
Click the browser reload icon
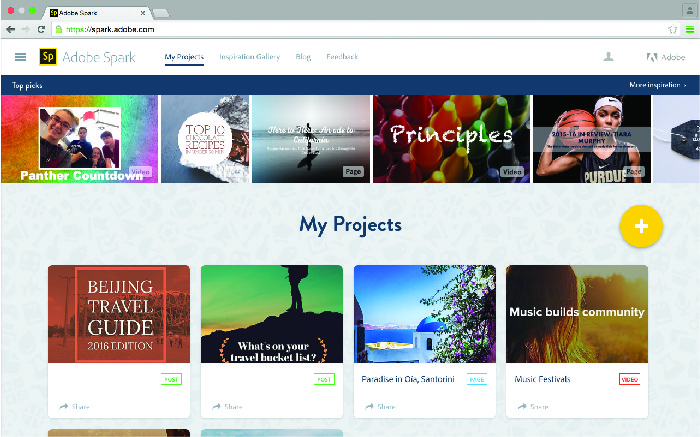[41, 29]
